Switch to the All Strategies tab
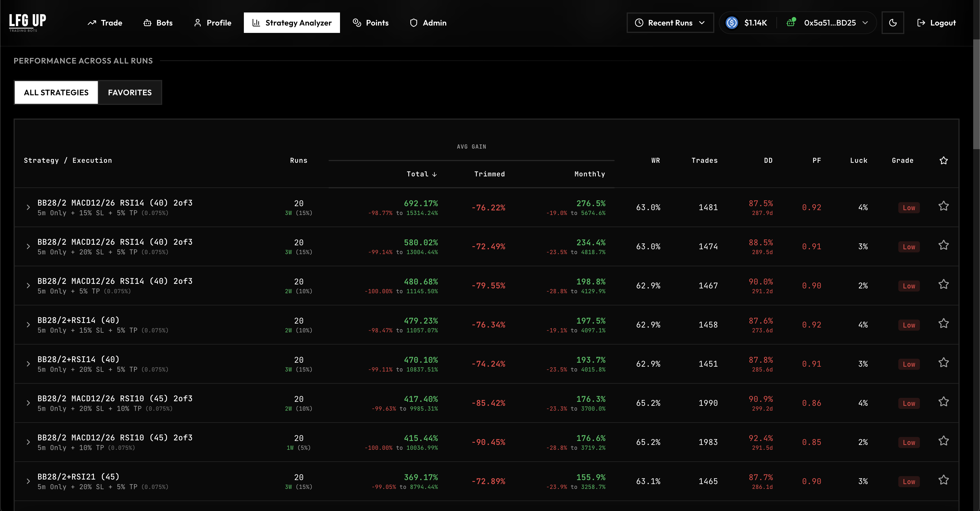 (x=56, y=92)
